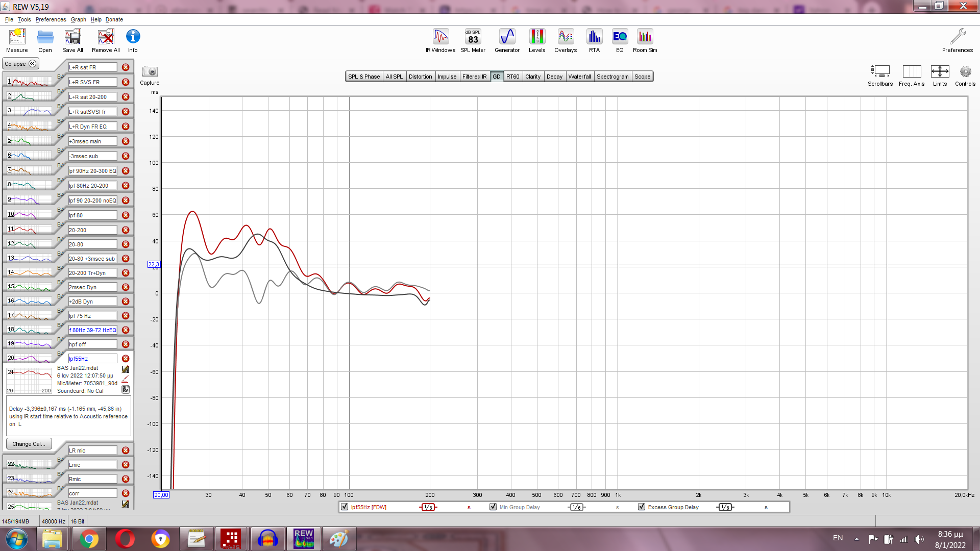Click the Change Cal... button
This screenshot has width=980, height=551.
click(29, 444)
